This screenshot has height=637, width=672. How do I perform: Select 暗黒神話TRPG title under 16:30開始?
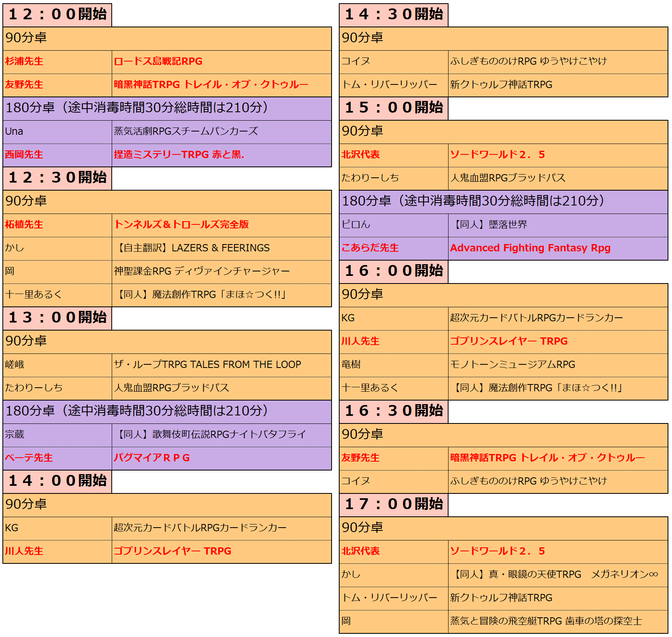547,458
